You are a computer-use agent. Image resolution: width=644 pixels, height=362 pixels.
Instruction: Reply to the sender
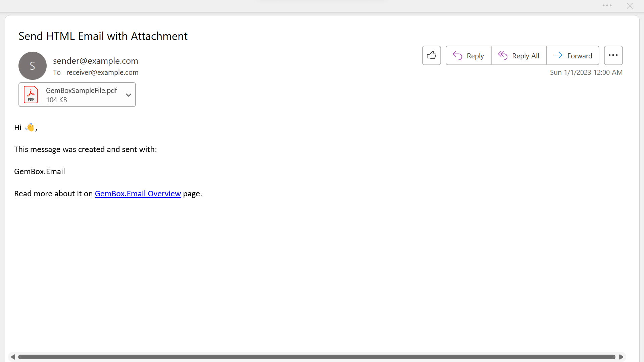(x=468, y=56)
